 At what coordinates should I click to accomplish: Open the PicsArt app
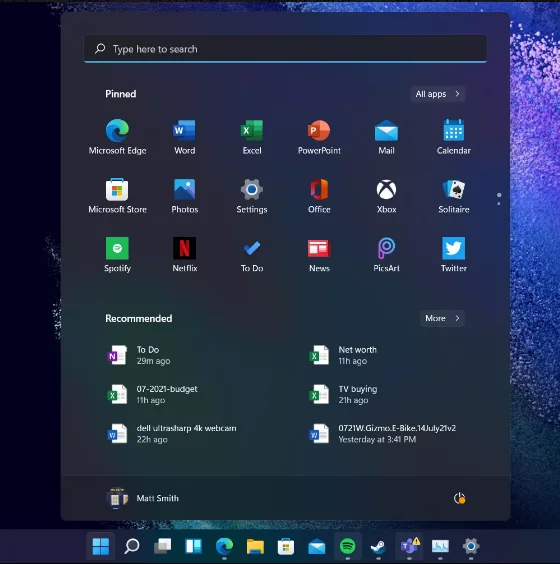pos(386,254)
